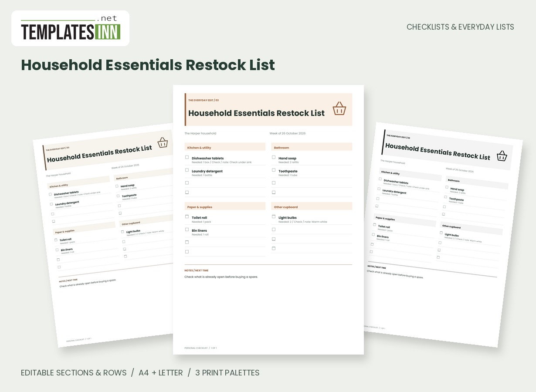Click 'A4 + LETTER' caption
The image size is (536, 392).
click(x=161, y=373)
